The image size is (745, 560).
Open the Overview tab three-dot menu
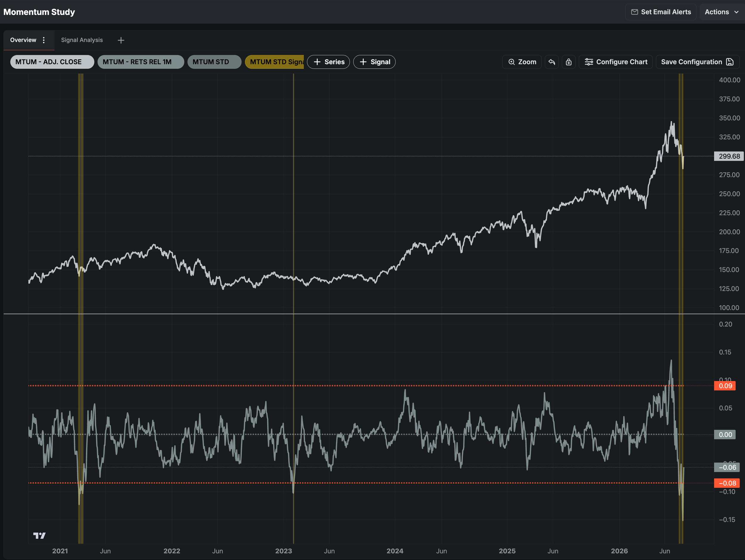44,40
